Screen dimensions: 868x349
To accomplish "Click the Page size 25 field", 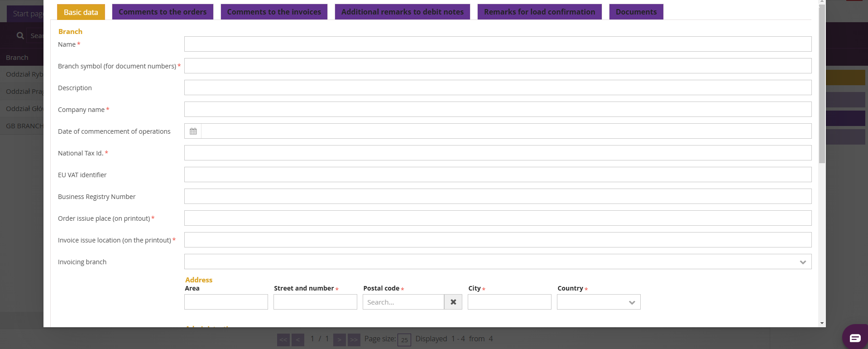I will click(x=404, y=339).
